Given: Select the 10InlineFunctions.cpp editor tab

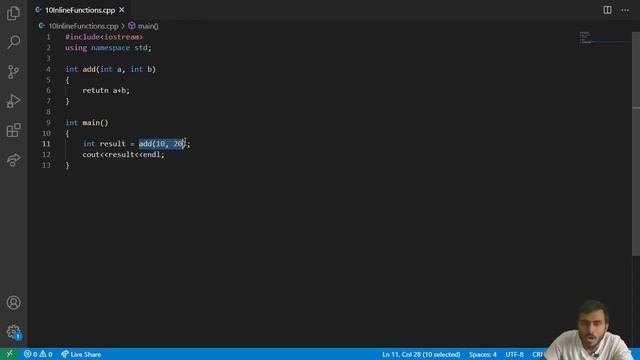Looking at the screenshot, I should pyautogui.click(x=80, y=10).
